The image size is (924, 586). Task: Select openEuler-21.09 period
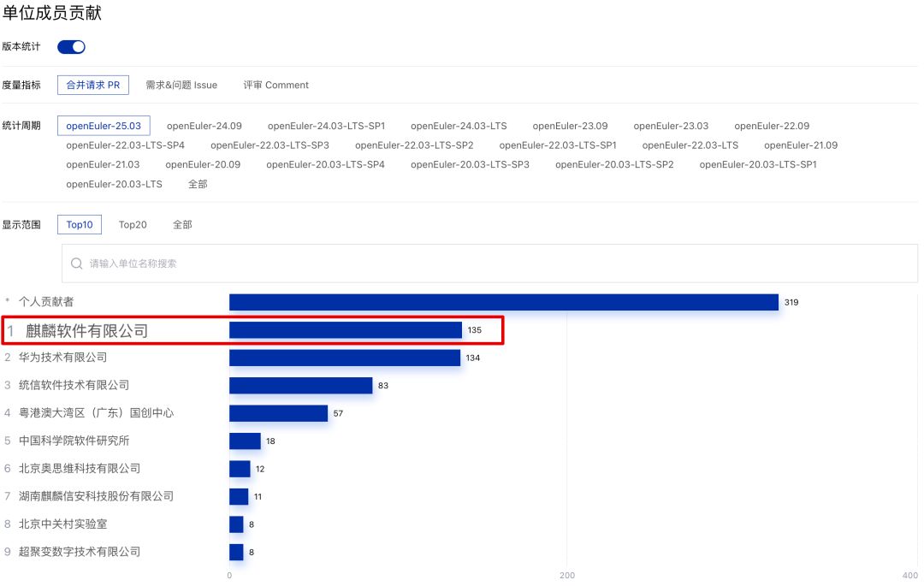(x=801, y=145)
